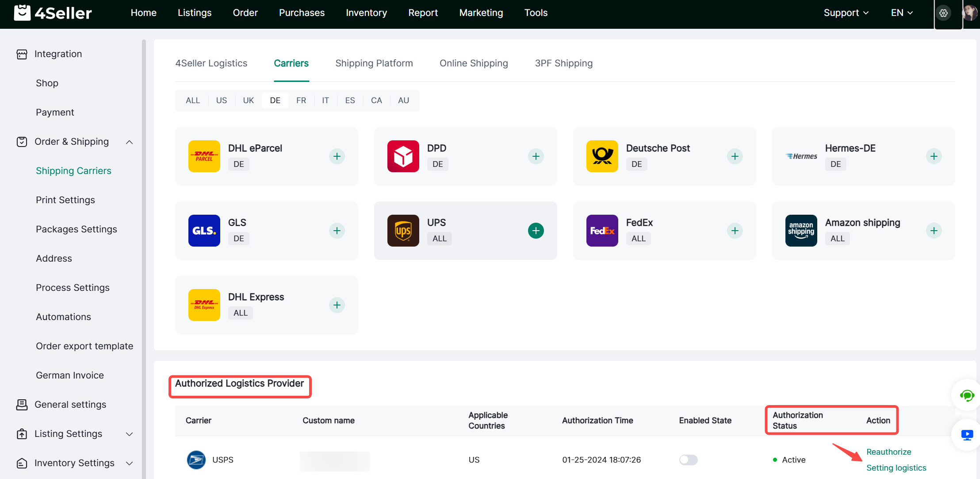The width and height of the screenshot is (980, 479).
Task: Open the Support dropdown menu
Action: (x=846, y=13)
